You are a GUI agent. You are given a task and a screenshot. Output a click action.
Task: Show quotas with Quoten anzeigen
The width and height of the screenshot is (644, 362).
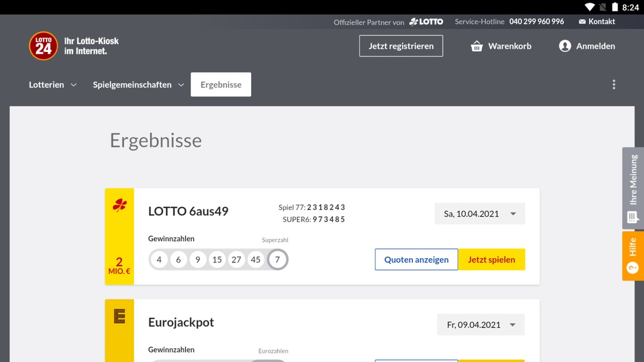(416, 259)
